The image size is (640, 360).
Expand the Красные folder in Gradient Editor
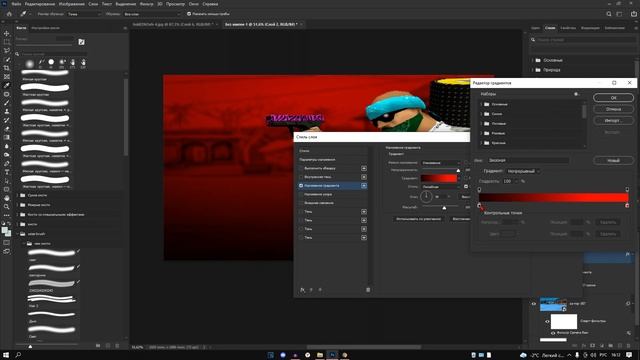(x=481, y=143)
